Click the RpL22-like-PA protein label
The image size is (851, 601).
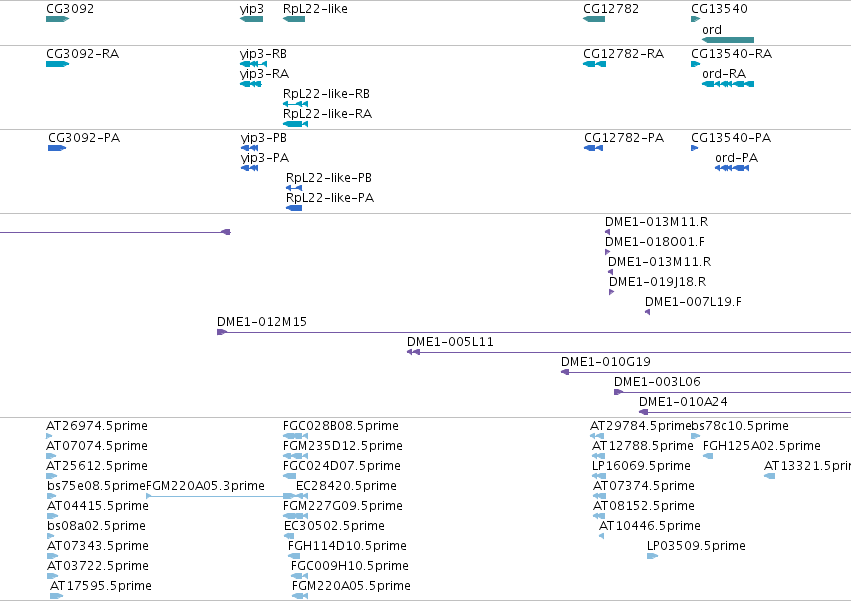(x=330, y=198)
